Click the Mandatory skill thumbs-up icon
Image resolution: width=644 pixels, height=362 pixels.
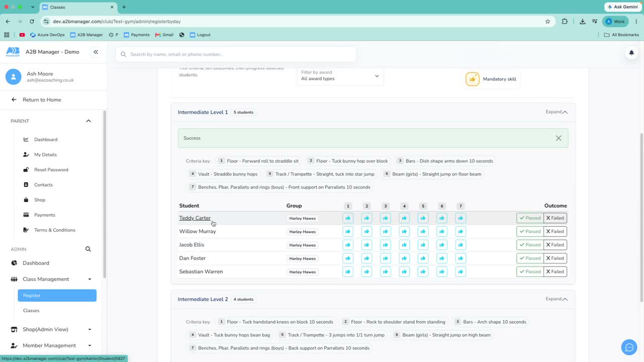(x=472, y=79)
